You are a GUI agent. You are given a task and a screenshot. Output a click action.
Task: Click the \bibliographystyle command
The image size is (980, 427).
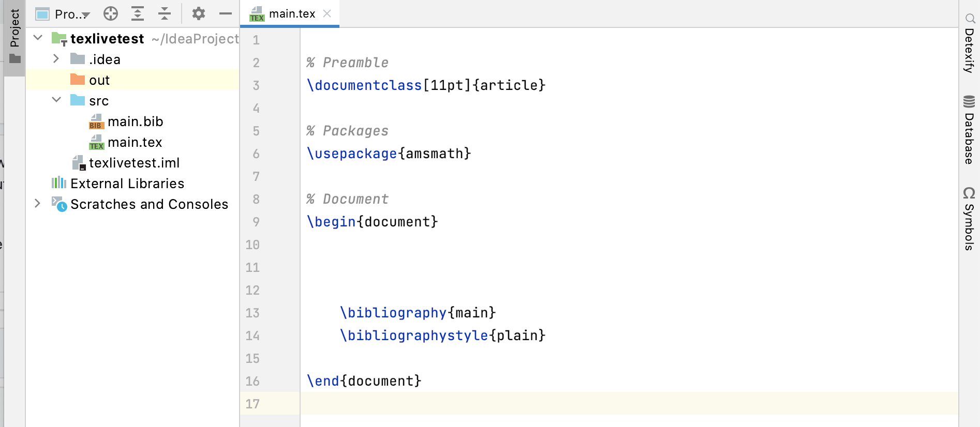[414, 335]
